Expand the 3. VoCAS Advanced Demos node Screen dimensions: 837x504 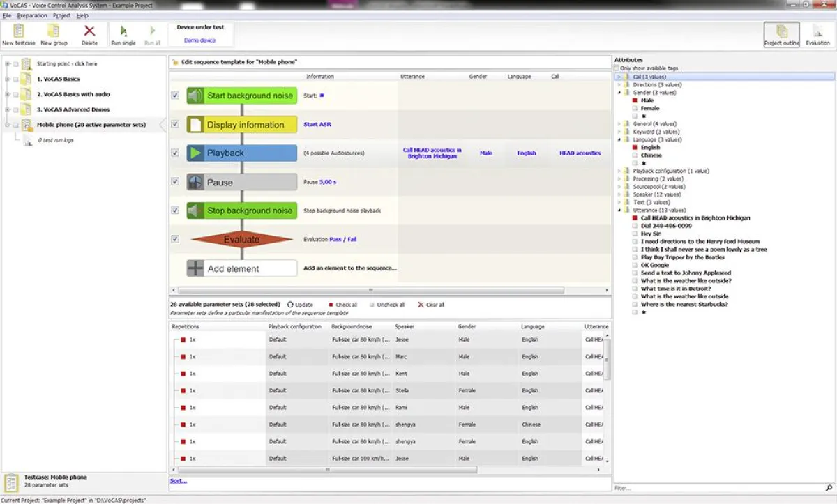(8, 109)
